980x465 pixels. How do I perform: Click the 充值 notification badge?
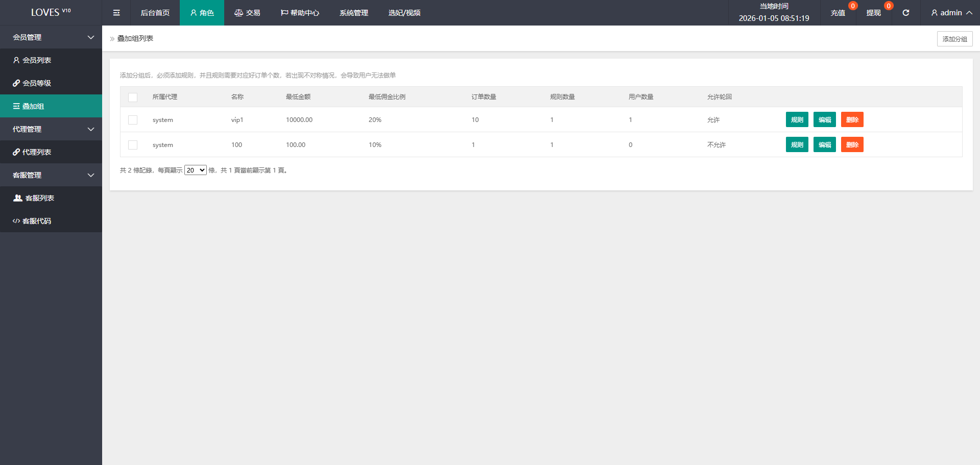click(852, 6)
